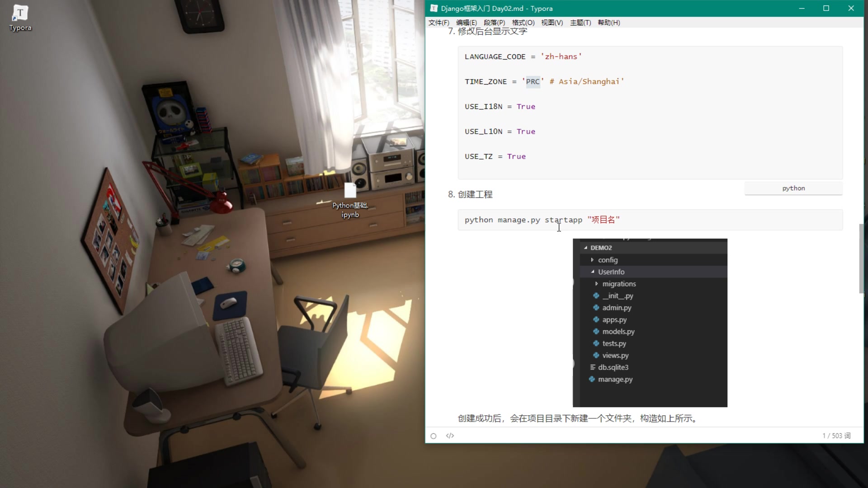Minimize the Typora window
This screenshot has height=488, width=868.
tap(802, 8)
